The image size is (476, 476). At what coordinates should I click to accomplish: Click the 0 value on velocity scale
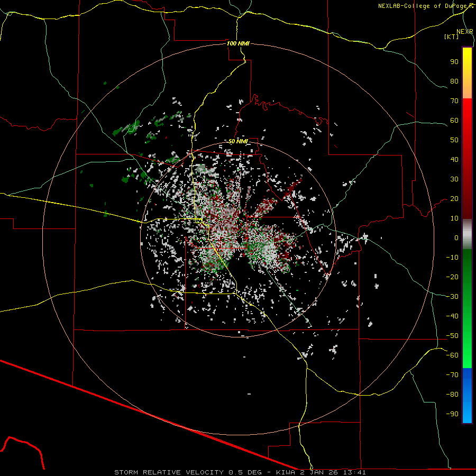456,238
